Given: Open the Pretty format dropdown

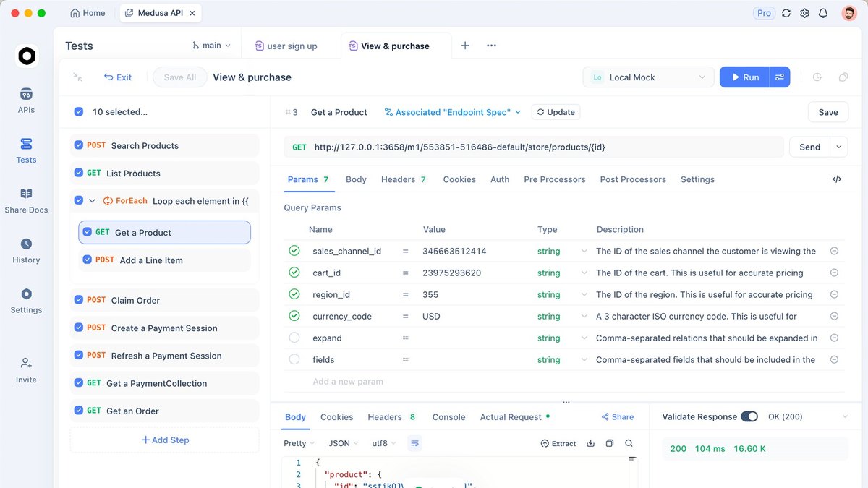Looking at the screenshot, I should 299,443.
